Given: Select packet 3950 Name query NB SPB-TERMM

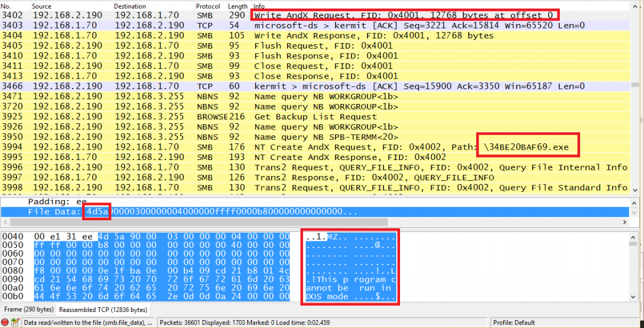Looking at the screenshot, I should click(315, 137).
